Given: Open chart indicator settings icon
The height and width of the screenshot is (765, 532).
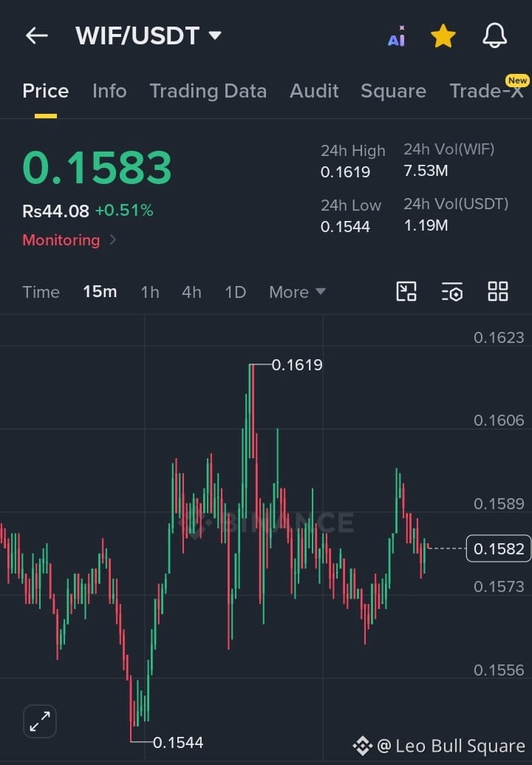Looking at the screenshot, I should (x=452, y=291).
